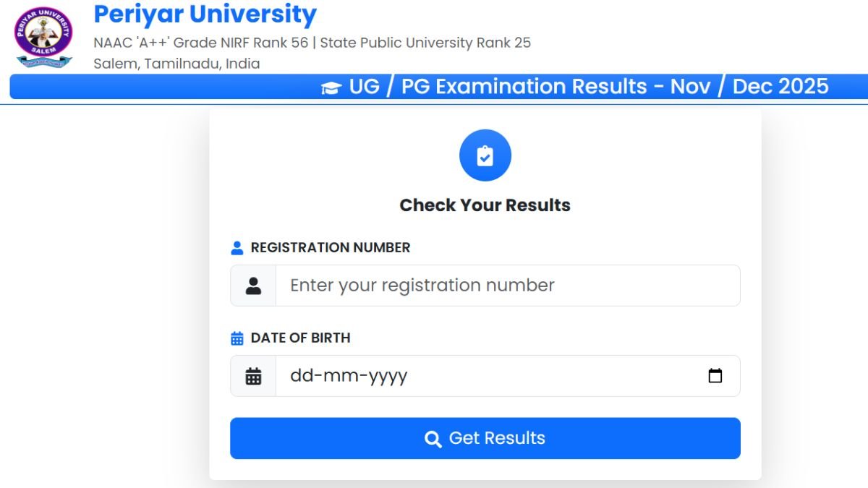
Task: Click the dd-mm-yyyy placeholder text
Action: click(346, 375)
